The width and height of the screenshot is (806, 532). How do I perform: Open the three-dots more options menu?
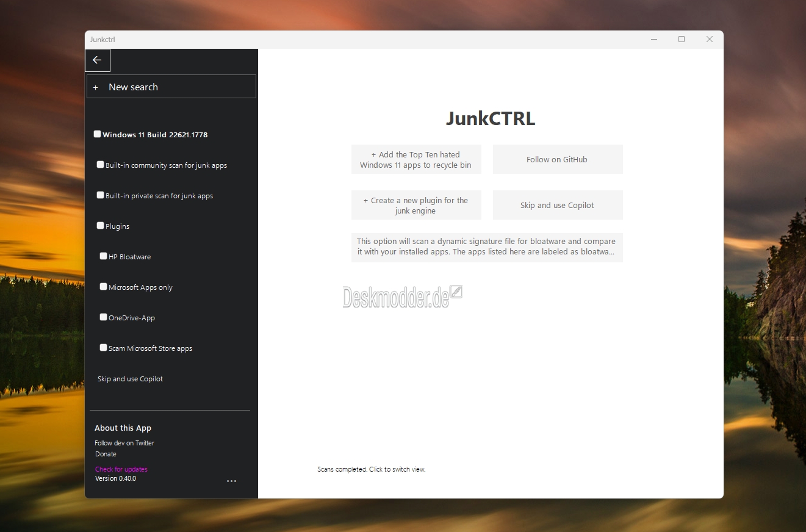[232, 481]
